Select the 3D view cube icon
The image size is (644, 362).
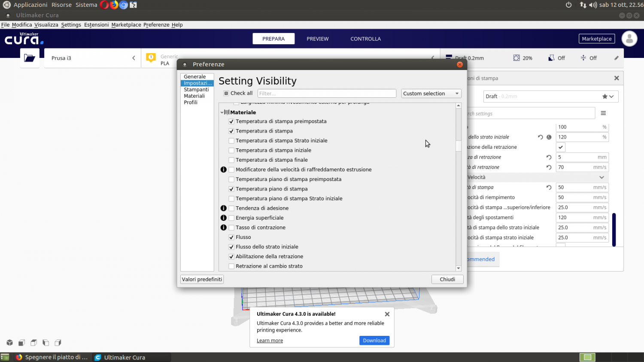[x=9, y=343]
